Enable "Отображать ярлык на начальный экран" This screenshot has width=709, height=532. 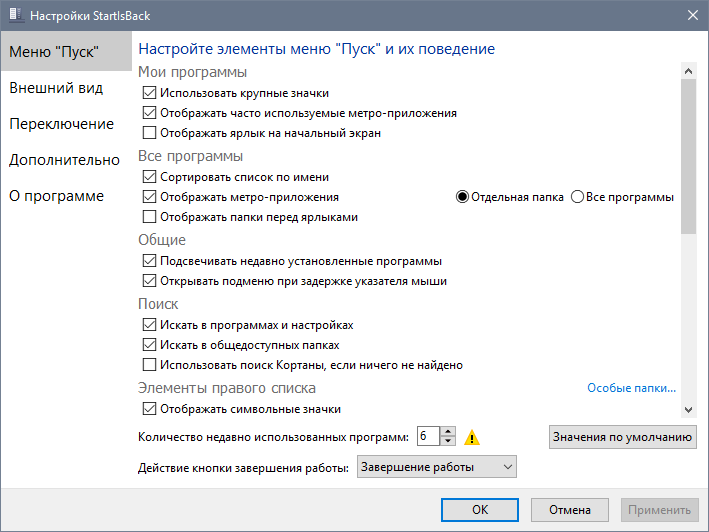pos(150,132)
